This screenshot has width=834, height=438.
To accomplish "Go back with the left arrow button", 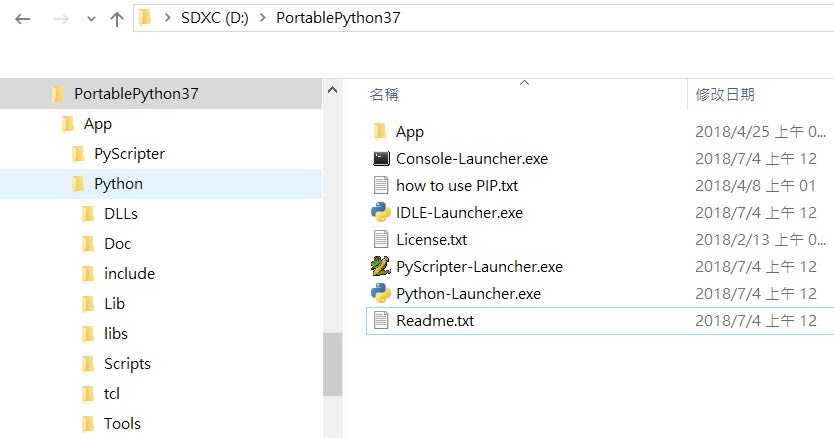I will coord(22,19).
